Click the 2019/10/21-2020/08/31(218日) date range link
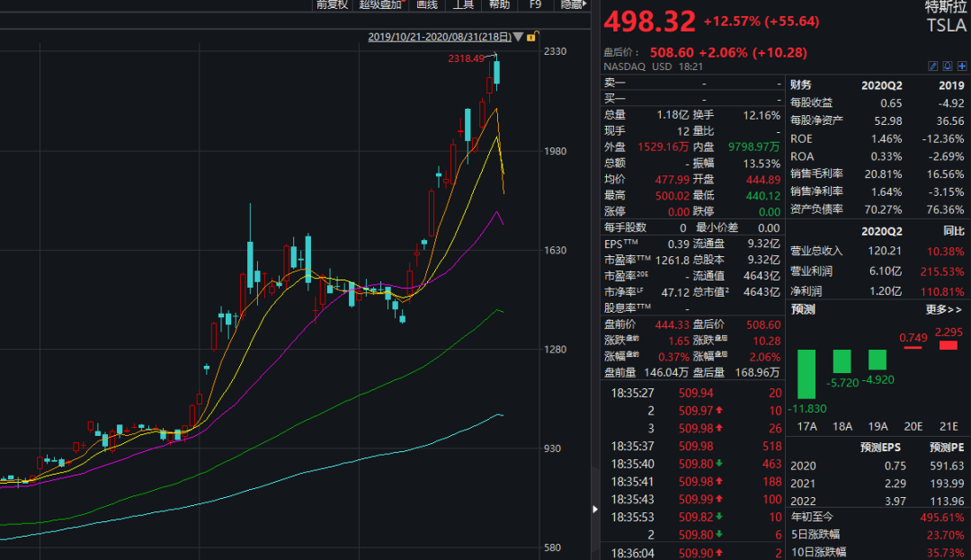This screenshot has height=560, width=971. click(440, 37)
